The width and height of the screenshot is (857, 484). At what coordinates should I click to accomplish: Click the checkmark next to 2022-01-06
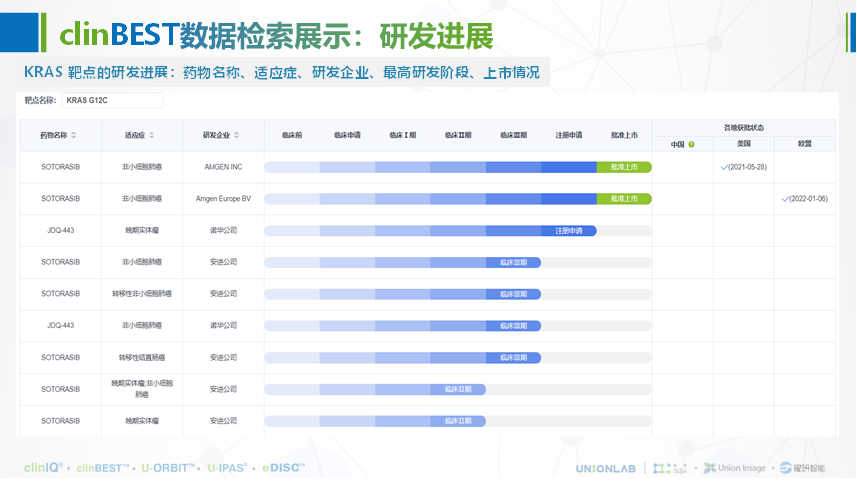pyautogui.click(x=785, y=199)
